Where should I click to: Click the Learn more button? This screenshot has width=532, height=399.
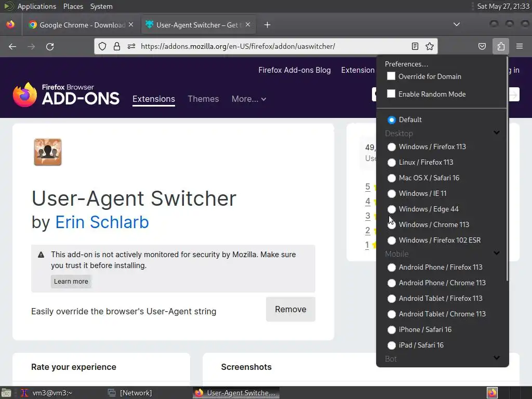click(71, 281)
